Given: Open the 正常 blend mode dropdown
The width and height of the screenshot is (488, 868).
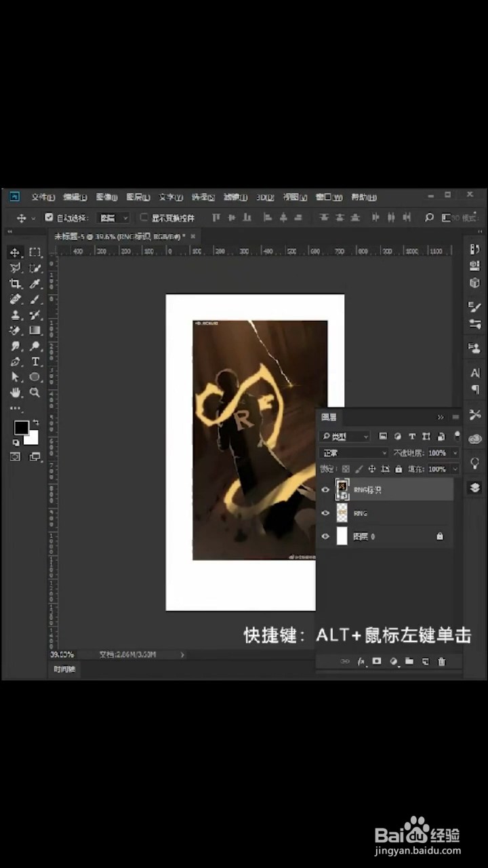Looking at the screenshot, I should [x=354, y=453].
